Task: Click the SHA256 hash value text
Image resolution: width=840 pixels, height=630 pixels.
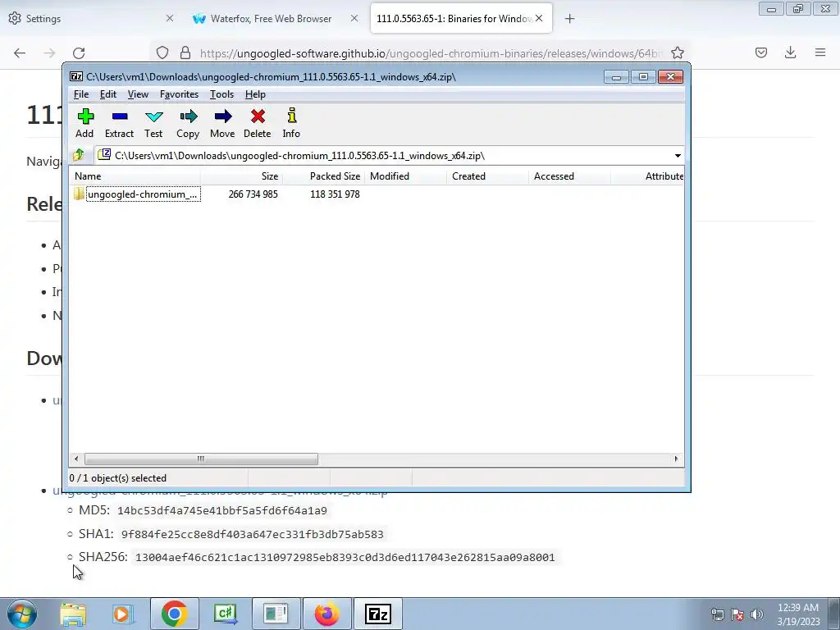Action: (345, 558)
